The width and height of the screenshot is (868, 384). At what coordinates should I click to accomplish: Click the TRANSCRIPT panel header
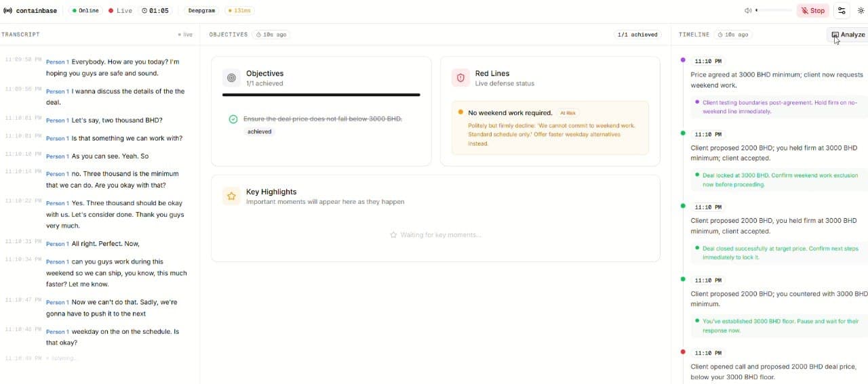point(20,35)
